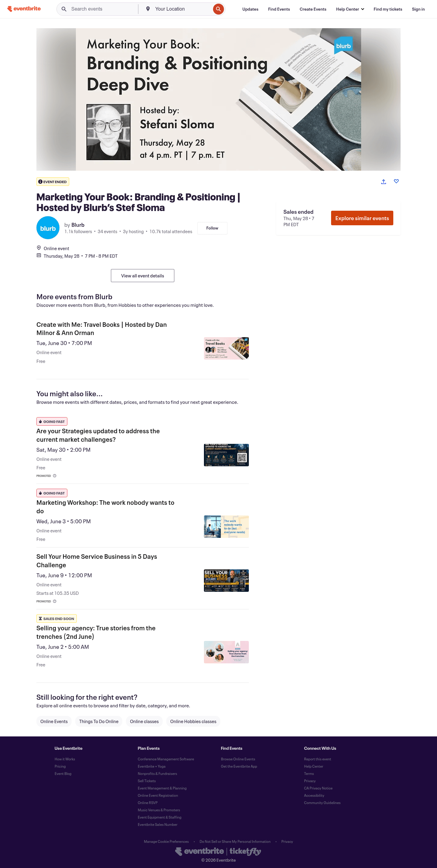Open Find Events in the header
The width and height of the screenshot is (437, 868).
(279, 9)
